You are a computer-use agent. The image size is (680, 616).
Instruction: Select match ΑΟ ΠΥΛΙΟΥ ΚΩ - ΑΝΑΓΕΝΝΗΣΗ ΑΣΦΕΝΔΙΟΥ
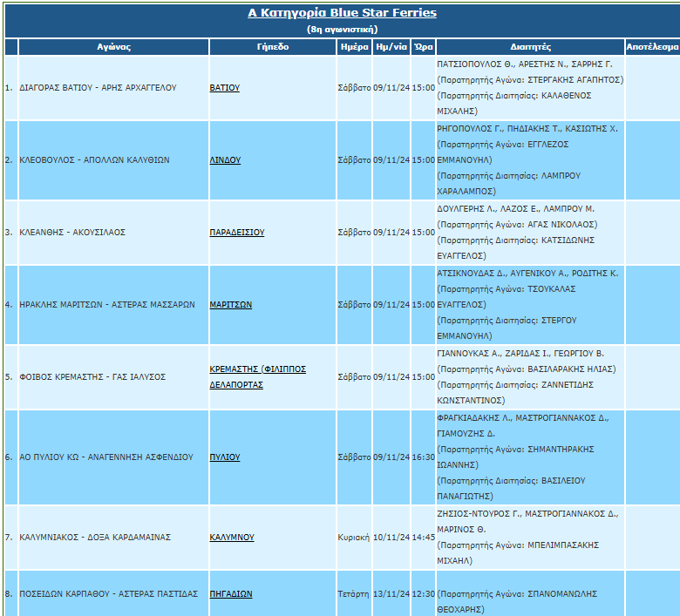point(106,457)
